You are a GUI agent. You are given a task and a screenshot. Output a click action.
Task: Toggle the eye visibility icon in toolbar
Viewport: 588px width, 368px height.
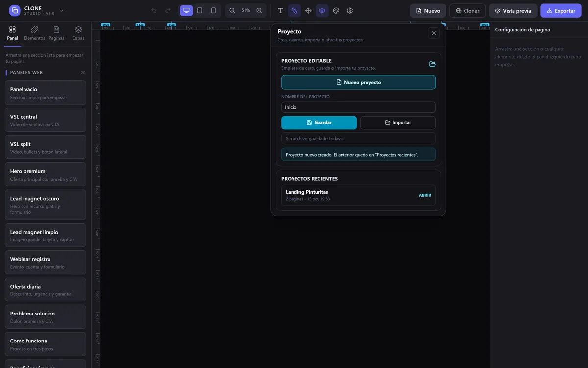tap(322, 10)
